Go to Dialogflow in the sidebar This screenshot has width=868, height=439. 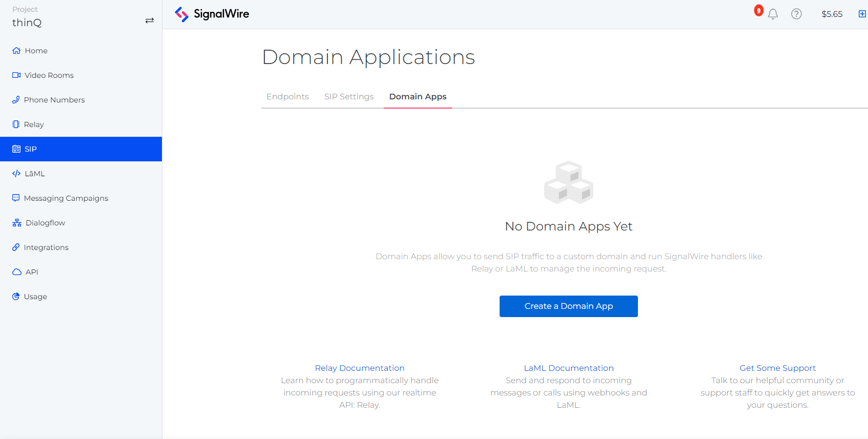coord(45,223)
